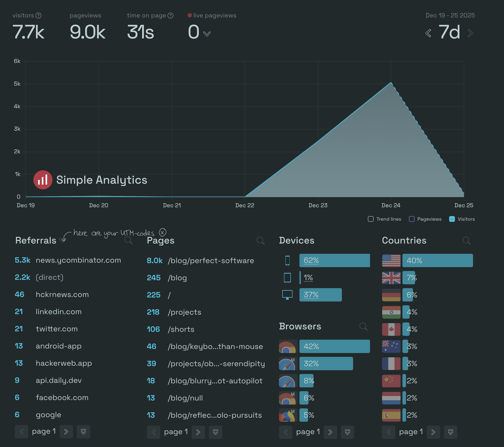Click the Chrome browser icon
The height and width of the screenshot is (447, 504).
pyautogui.click(x=287, y=346)
